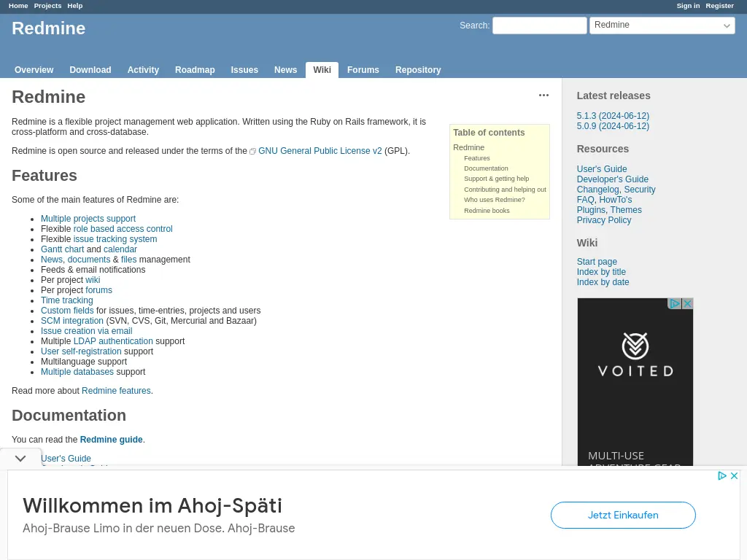Open the Time tracking link
Viewport: 747px width, 560px height.
coord(66,300)
